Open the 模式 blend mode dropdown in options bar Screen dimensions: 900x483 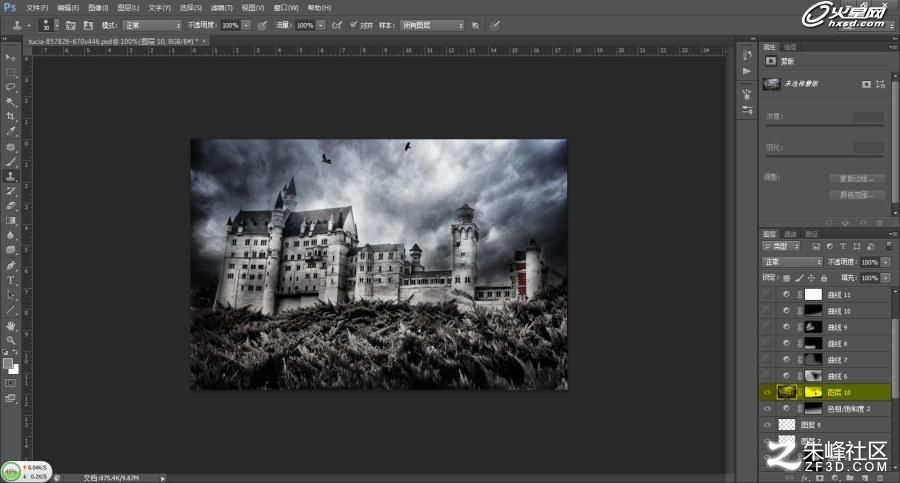(152, 25)
